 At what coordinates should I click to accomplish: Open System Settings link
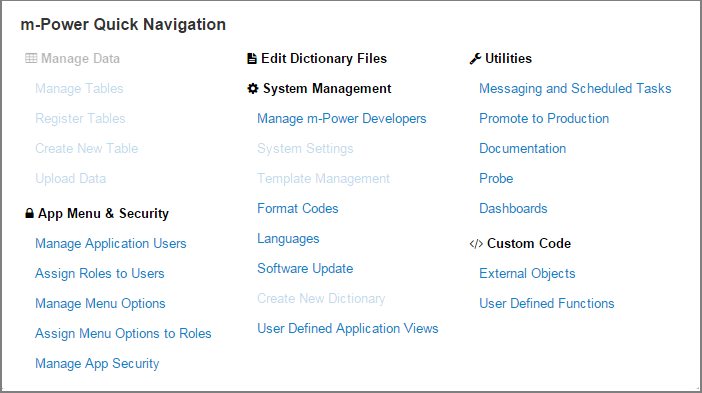[x=305, y=149]
